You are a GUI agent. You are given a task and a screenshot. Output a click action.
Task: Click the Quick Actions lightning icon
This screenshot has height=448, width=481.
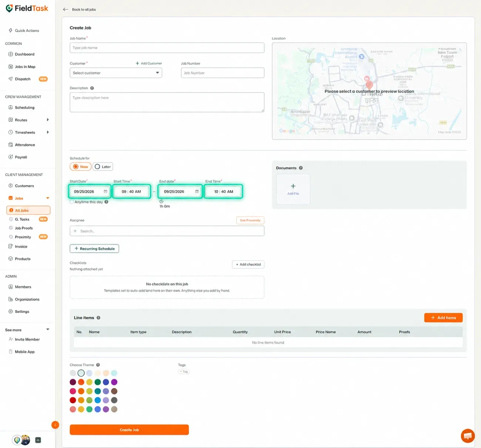[x=10, y=30]
